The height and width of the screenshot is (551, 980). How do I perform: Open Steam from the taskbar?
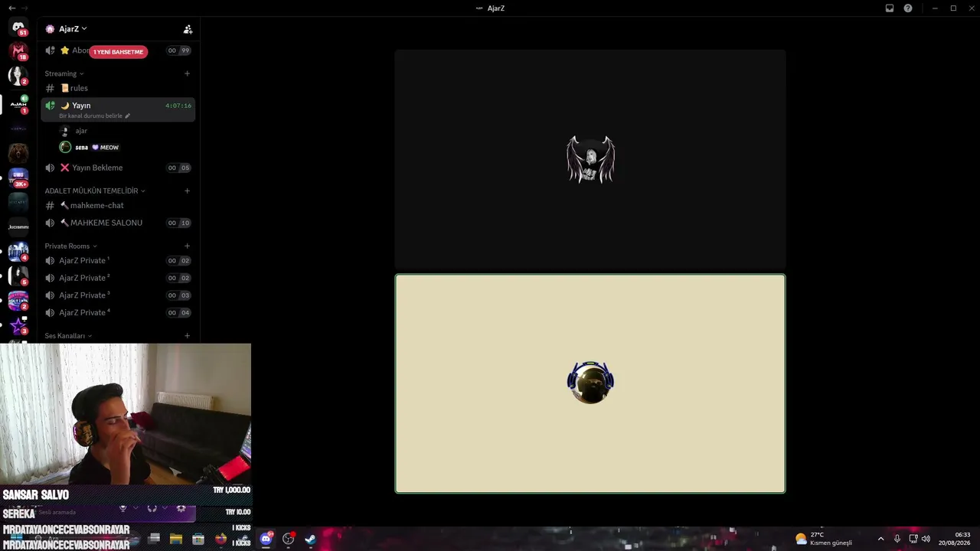click(310, 539)
